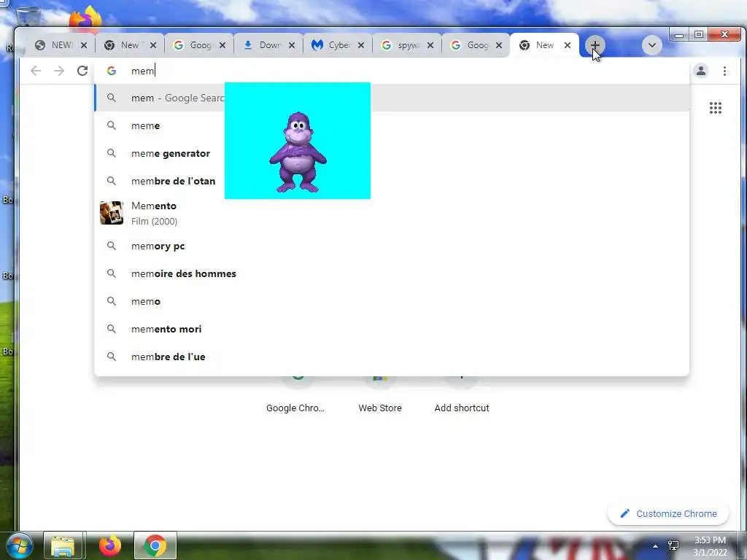This screenshot has height=560, width=747.
Task: Open the Web Store shortcut
Action: coord(379,395)
